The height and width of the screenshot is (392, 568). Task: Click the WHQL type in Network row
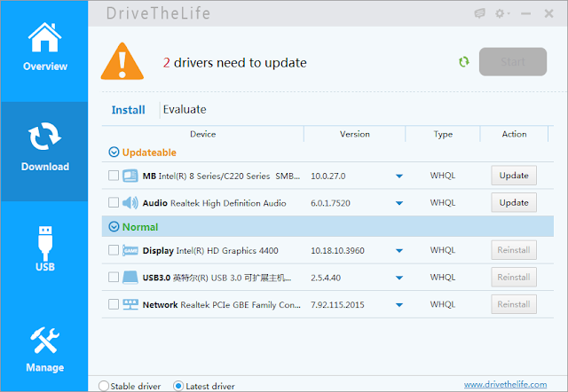443,304
